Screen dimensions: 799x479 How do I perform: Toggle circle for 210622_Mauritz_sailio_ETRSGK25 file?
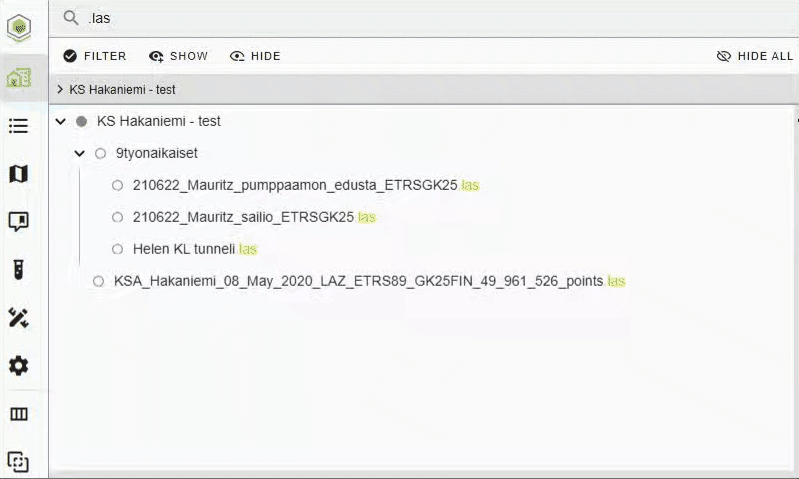click(118, 218)
